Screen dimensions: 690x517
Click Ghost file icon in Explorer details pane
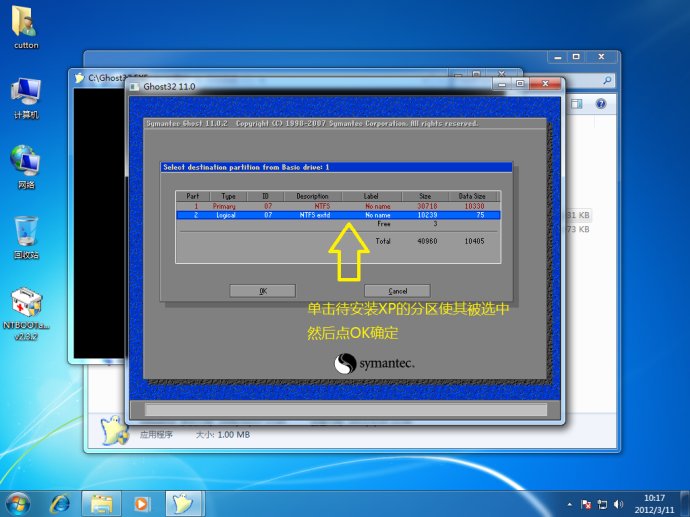(114, 430)
